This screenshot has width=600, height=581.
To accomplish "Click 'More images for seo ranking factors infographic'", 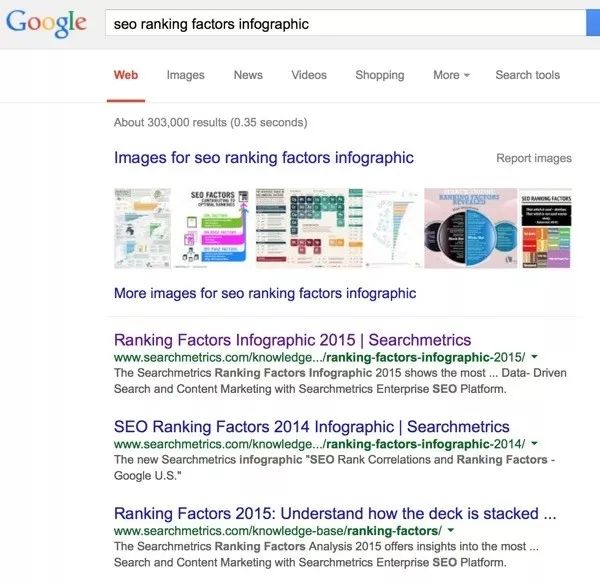I will 265,293.
